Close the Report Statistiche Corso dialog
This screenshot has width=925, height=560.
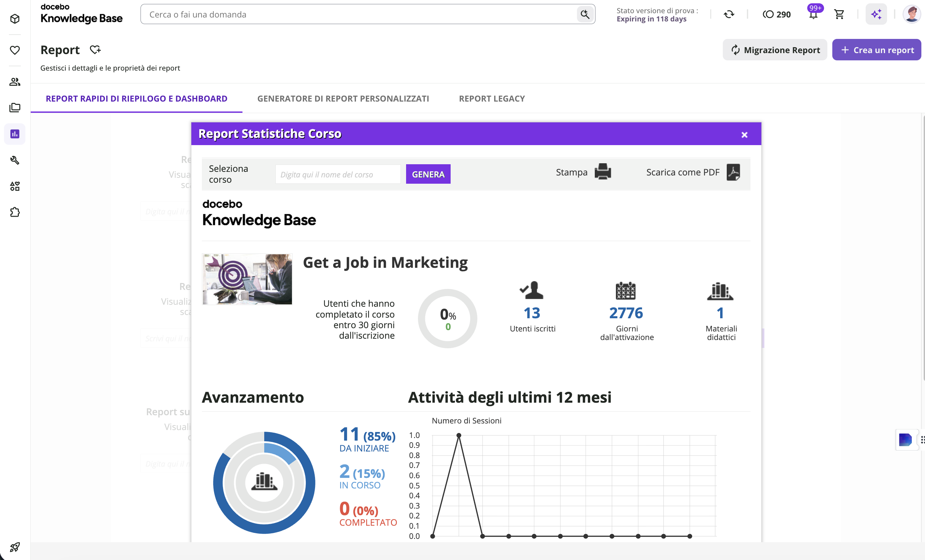[x=744, y=135]
